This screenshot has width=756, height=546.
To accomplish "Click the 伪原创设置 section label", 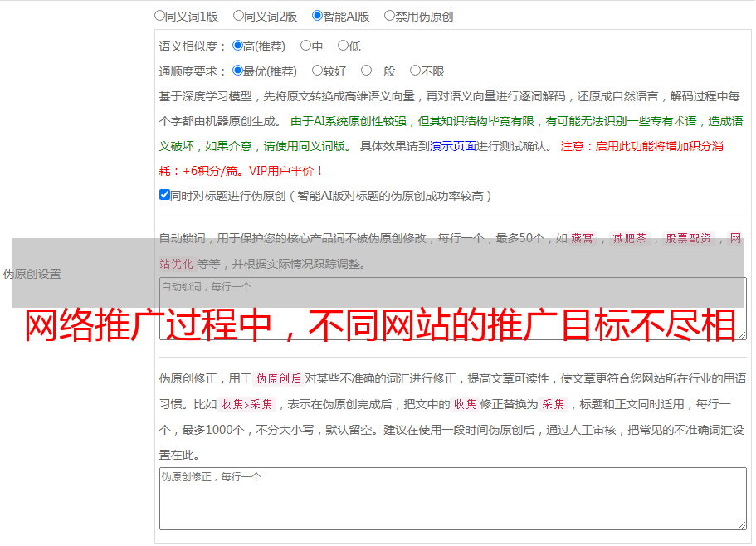I will 32,274.
